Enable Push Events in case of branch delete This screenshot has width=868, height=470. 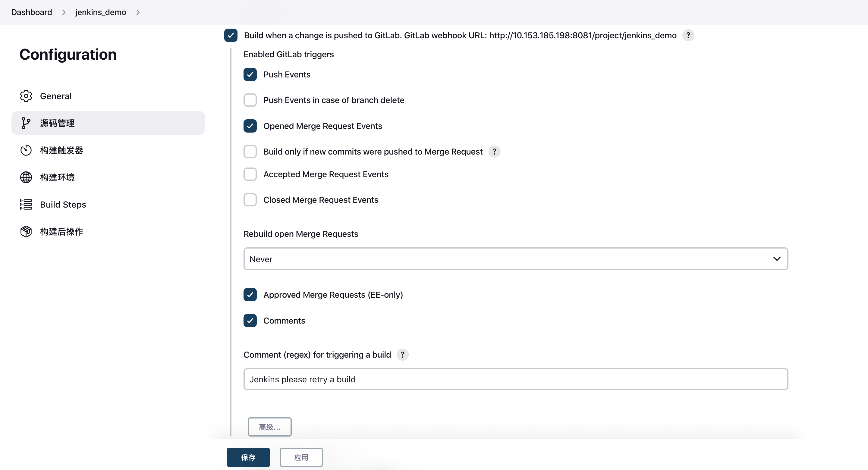[250, 100]
